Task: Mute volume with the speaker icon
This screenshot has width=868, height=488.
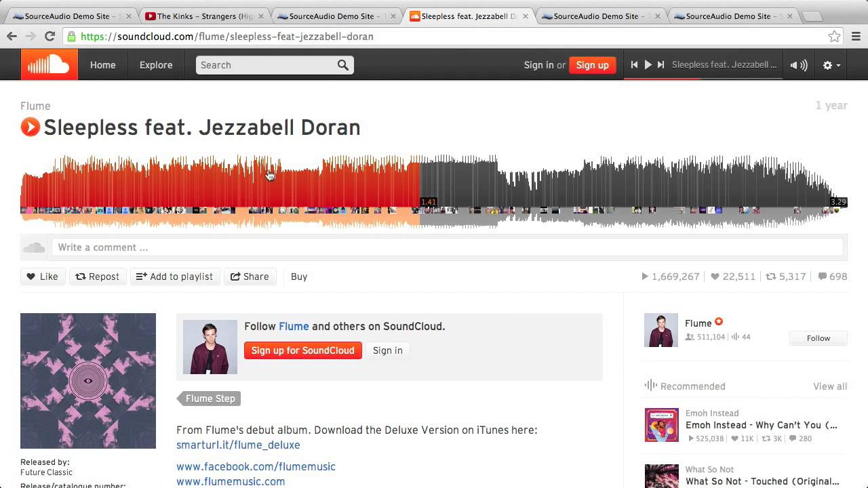Action: click(799, 65)
